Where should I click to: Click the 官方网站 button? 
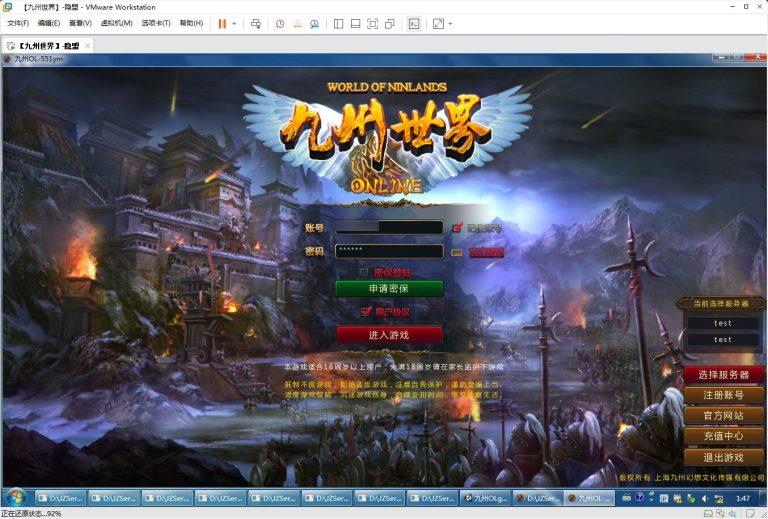(x=724, y=416)
